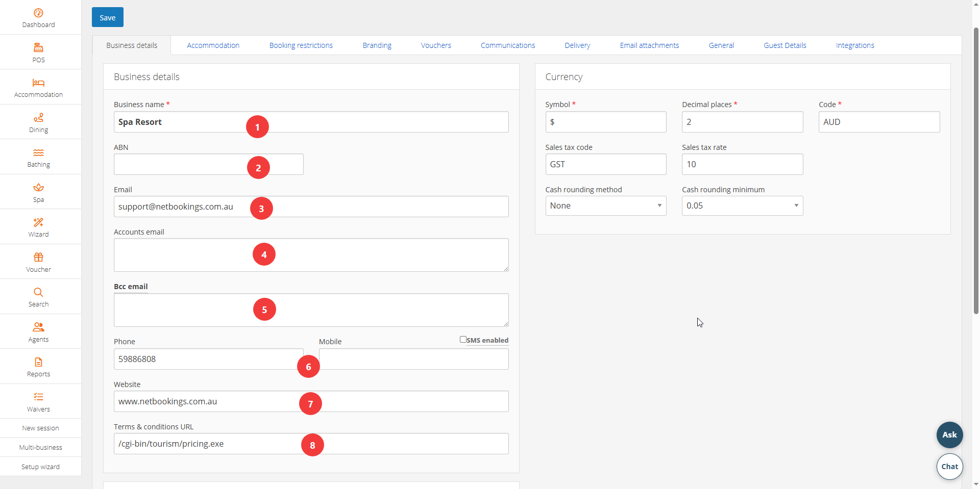
Task: Click the currency Code field
Action: click(x=879, y=122)
